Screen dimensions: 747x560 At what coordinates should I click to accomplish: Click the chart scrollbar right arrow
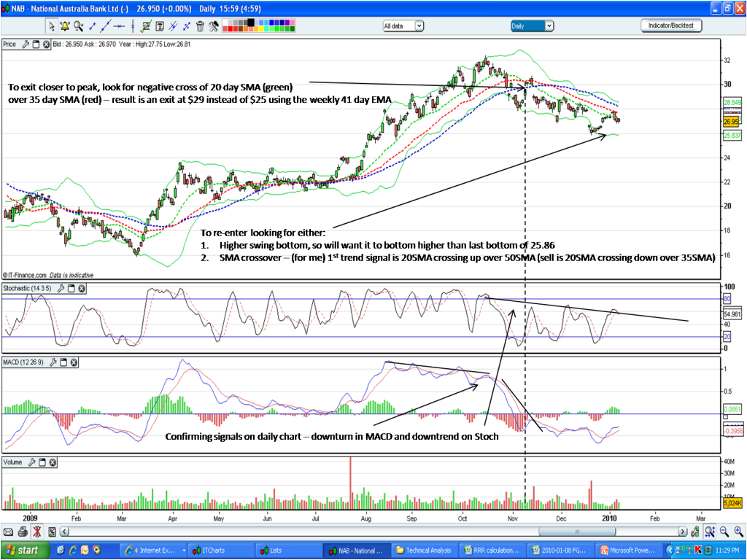(x=683, y=532)
